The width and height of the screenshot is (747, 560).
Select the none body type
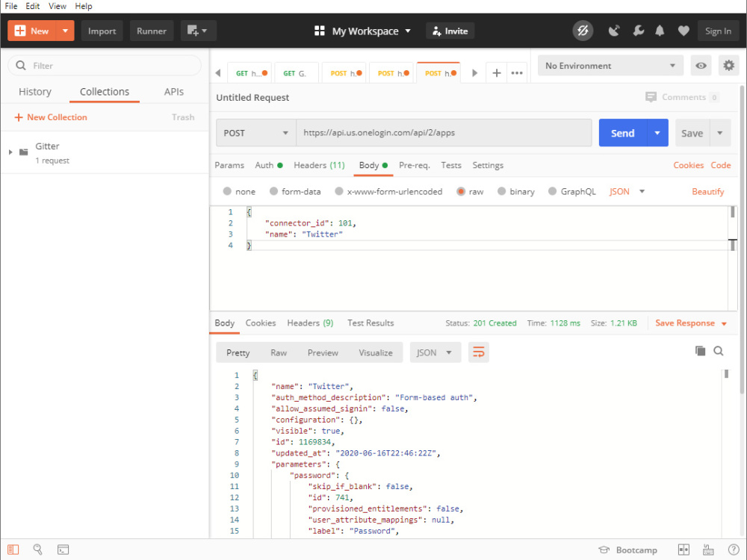click(x=239, y=191)
